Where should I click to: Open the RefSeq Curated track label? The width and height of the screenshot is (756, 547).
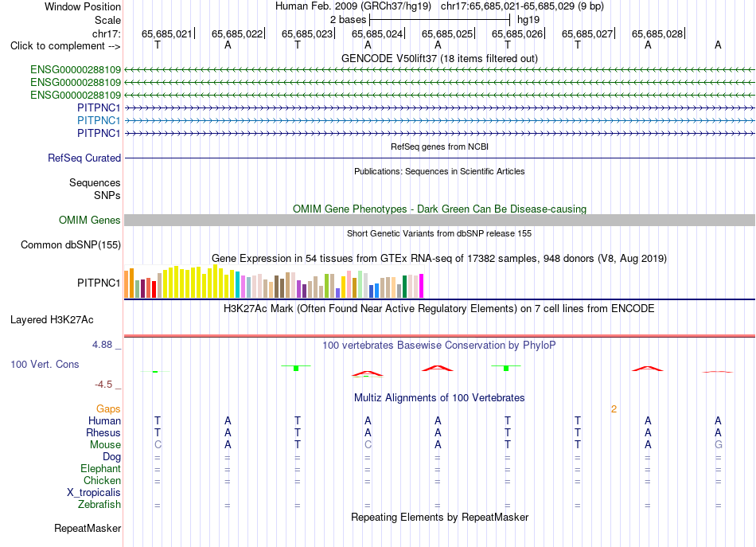coord(84,158)
